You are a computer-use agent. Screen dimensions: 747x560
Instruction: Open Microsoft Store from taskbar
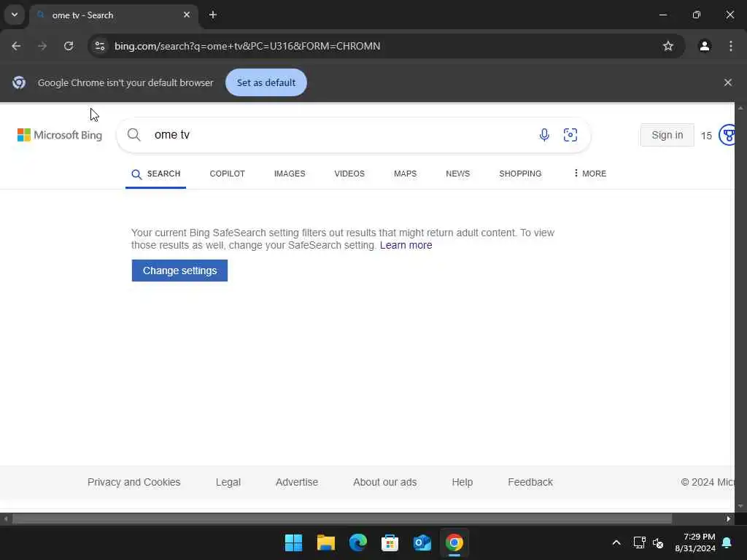[x=390, y=542]
